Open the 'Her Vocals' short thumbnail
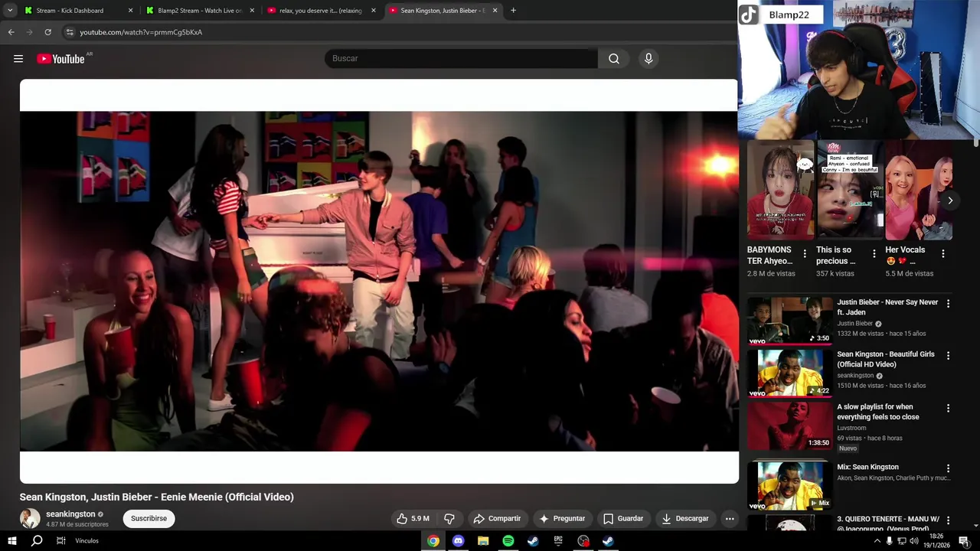 tap(919, 191)
